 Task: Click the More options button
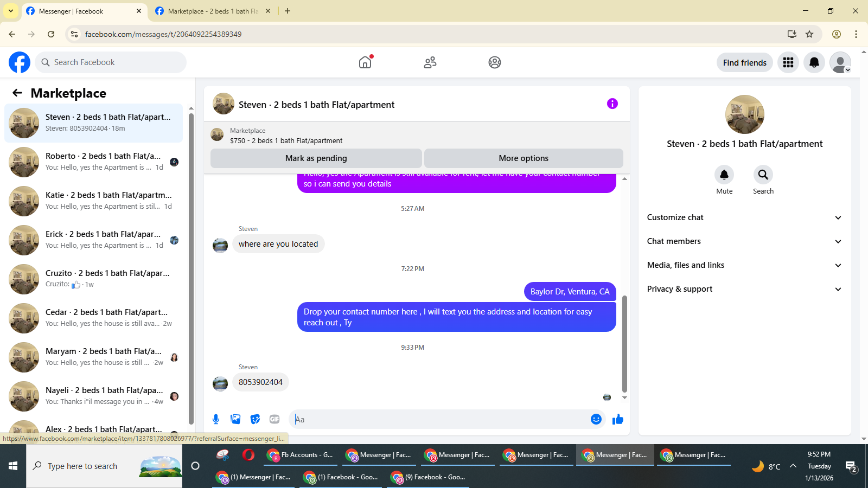pos(524,158)
